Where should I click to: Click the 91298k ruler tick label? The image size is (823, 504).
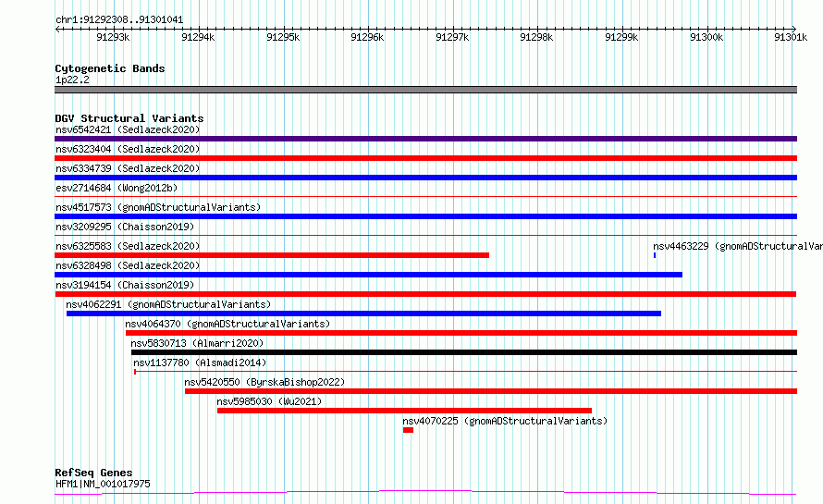coord(536,37)
